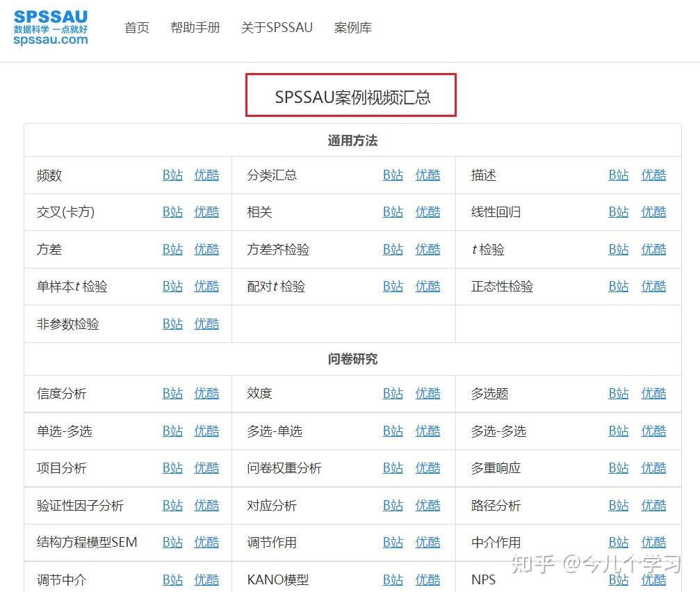Open the 优酷 video for 效度

428,393
